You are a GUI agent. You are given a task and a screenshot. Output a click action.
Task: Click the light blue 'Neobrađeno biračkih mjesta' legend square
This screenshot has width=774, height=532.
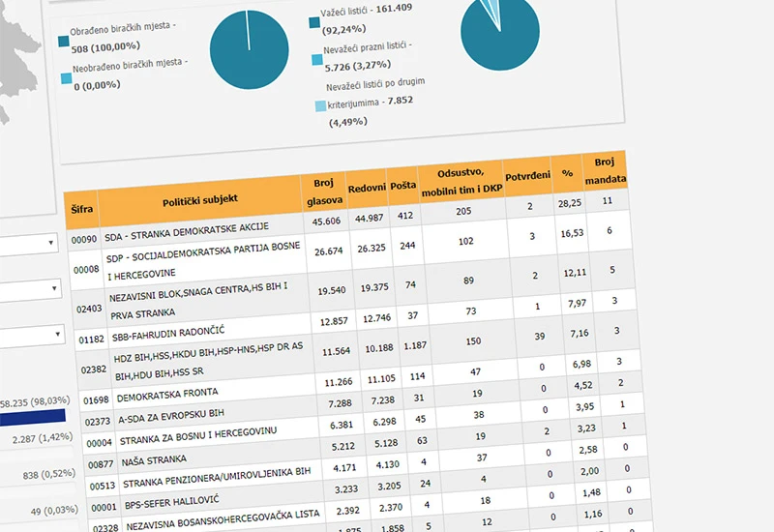coord(66,78)
